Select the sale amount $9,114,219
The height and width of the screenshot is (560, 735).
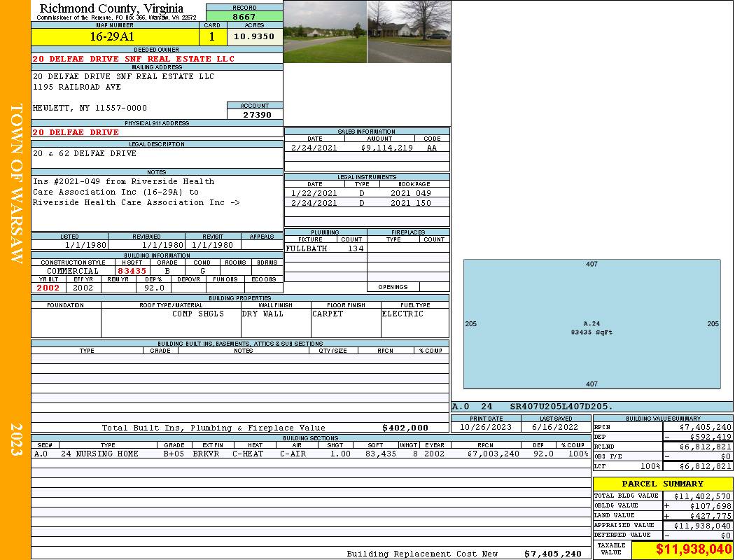387,148
